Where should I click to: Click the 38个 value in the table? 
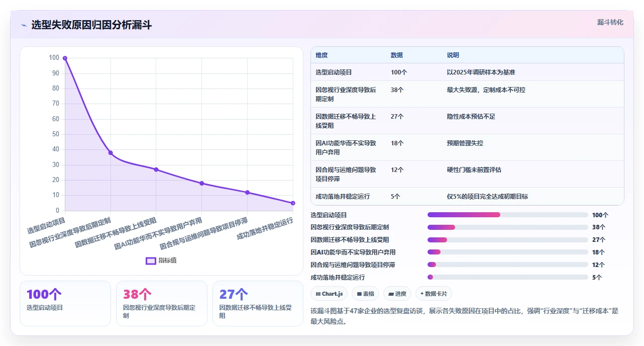[397, 90]
